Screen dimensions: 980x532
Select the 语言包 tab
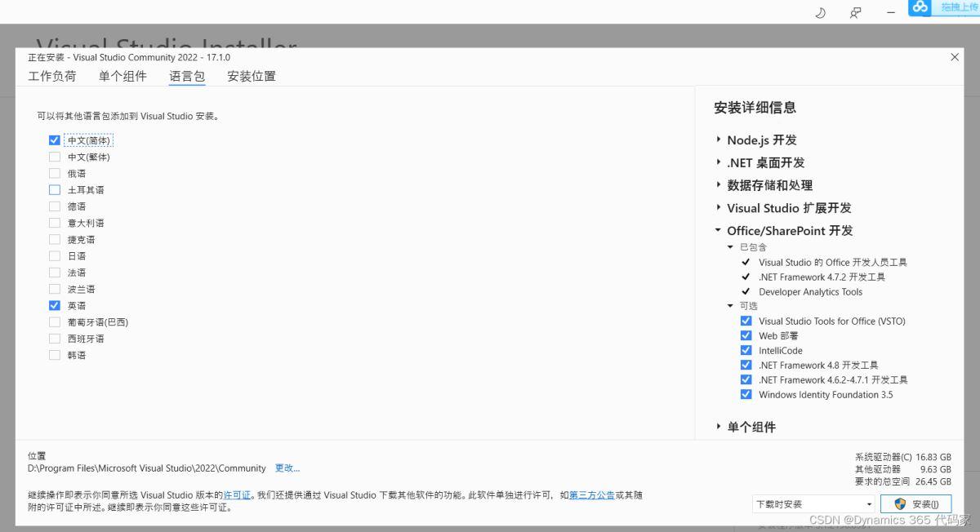[187, 76]
